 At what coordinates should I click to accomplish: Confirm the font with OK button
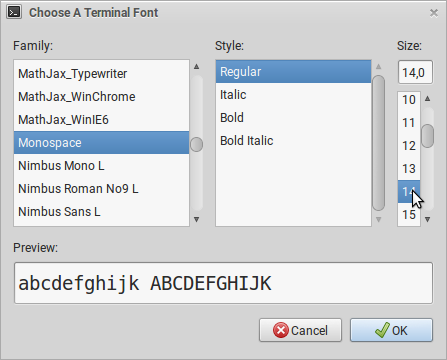tap(391, 330)
